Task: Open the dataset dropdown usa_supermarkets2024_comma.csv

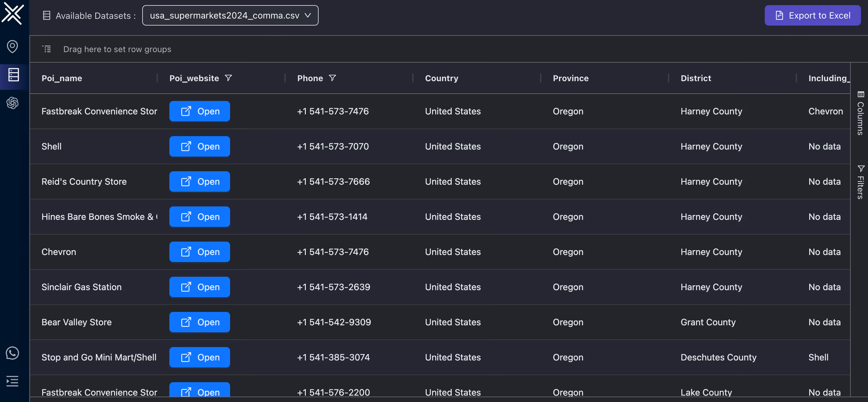Action: pyautogui.click(x=230, y=15)
